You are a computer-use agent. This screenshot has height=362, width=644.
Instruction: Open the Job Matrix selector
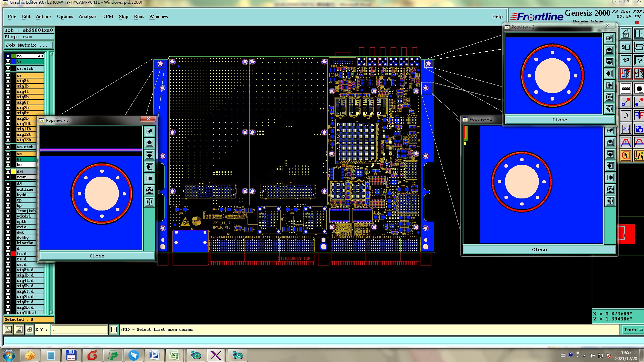point(29,45)
